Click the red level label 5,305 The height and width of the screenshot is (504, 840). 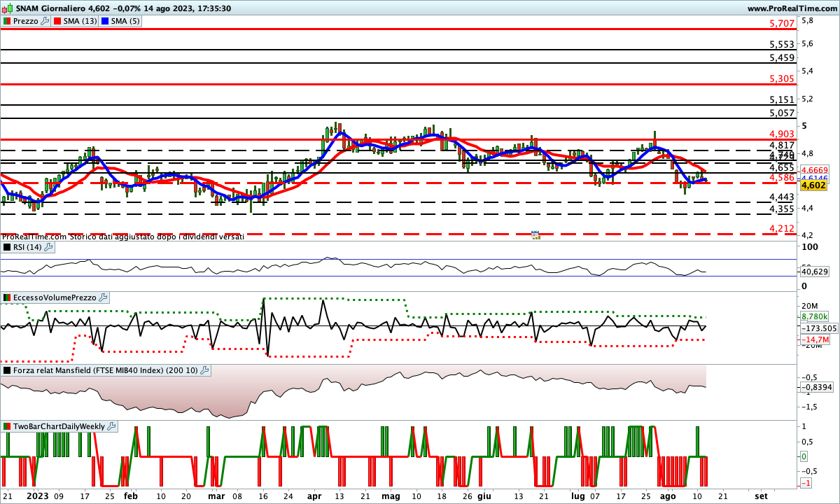pos(781,78)
